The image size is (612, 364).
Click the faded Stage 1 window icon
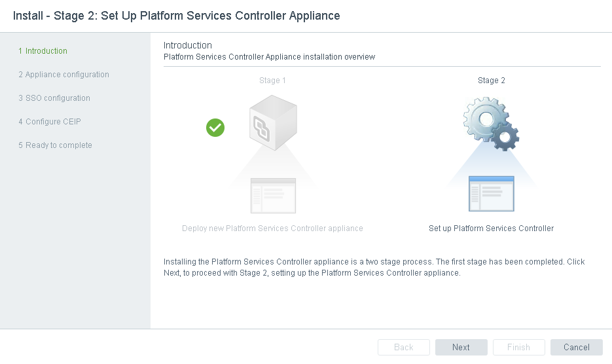[x=273, y=195]
